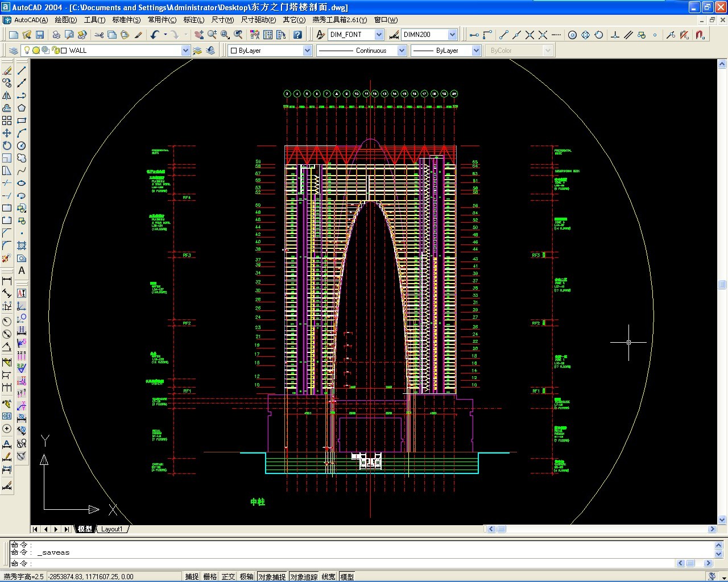Save the drawing using the floppy disk icon
This screenshot has height=582, width=728.
[x=40, y=35]
